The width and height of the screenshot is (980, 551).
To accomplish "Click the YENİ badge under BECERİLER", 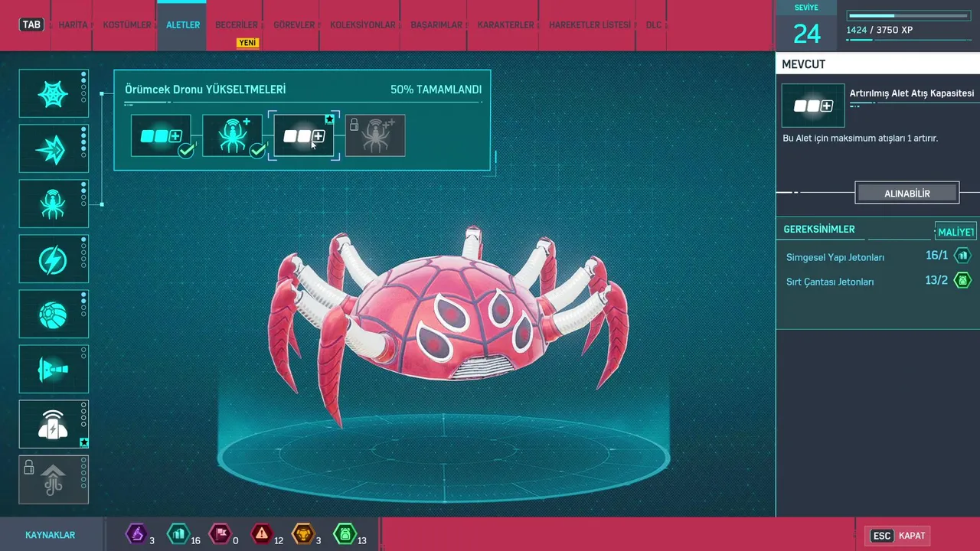I will pyautogui.click(x=247, y=43).
